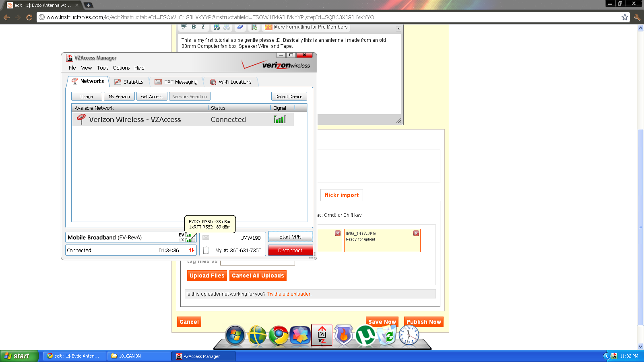This screenshot has height=362, width=644.
Task: Click the browser reload button
Action: coord(29,17)
